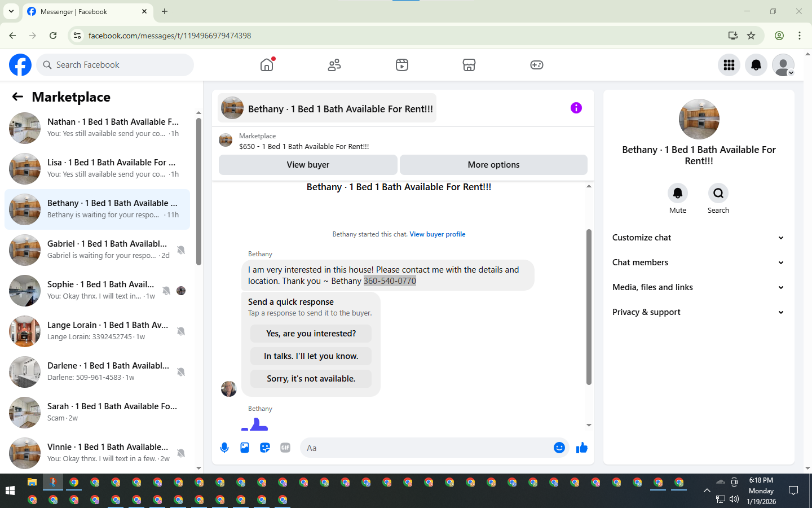Image resolution: width=812 pixels, height=508 pixels.
Task: Open the taskbar clock showing 6:18 PM
Action: (x=761, y=491)
